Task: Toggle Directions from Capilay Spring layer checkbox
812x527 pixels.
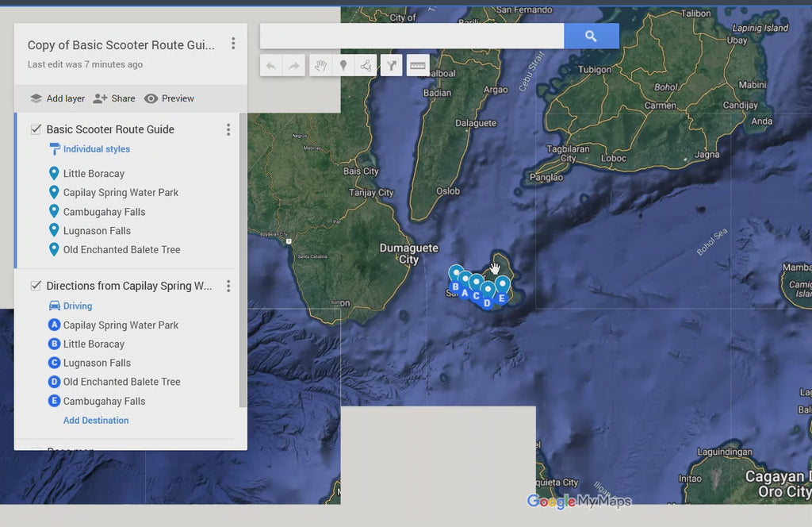Action: click(36, 286)
